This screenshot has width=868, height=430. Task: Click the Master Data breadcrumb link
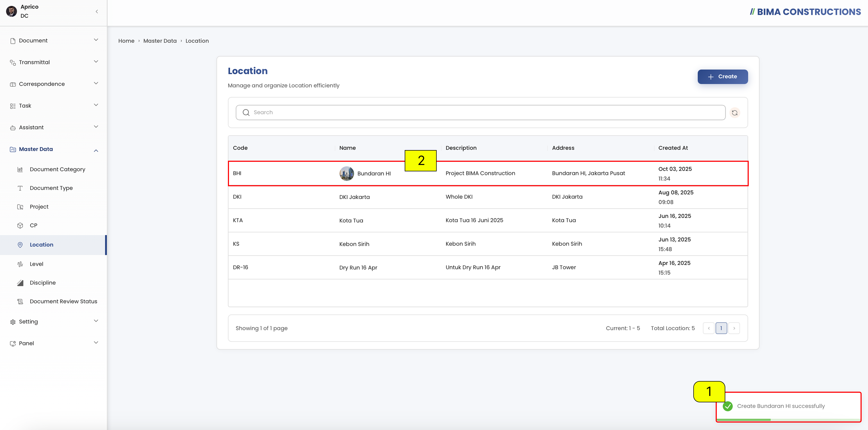pos(160,41)
